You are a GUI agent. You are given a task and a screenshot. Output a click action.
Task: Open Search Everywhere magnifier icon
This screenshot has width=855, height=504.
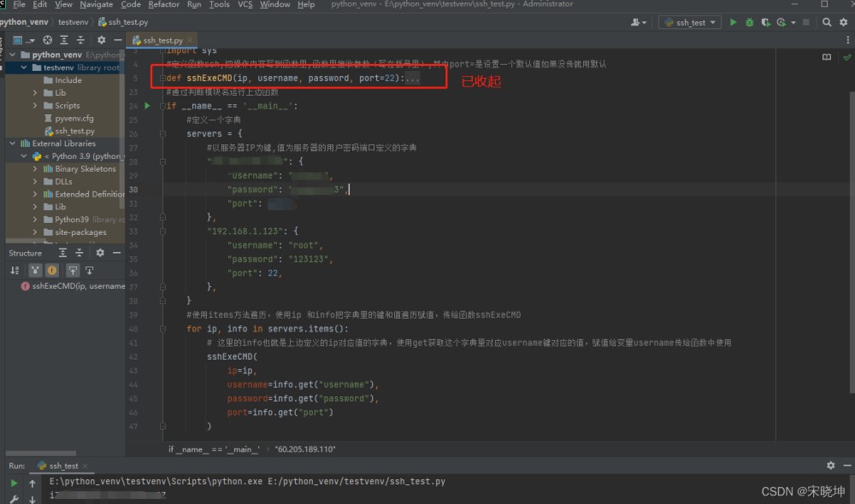click(827, 22)
